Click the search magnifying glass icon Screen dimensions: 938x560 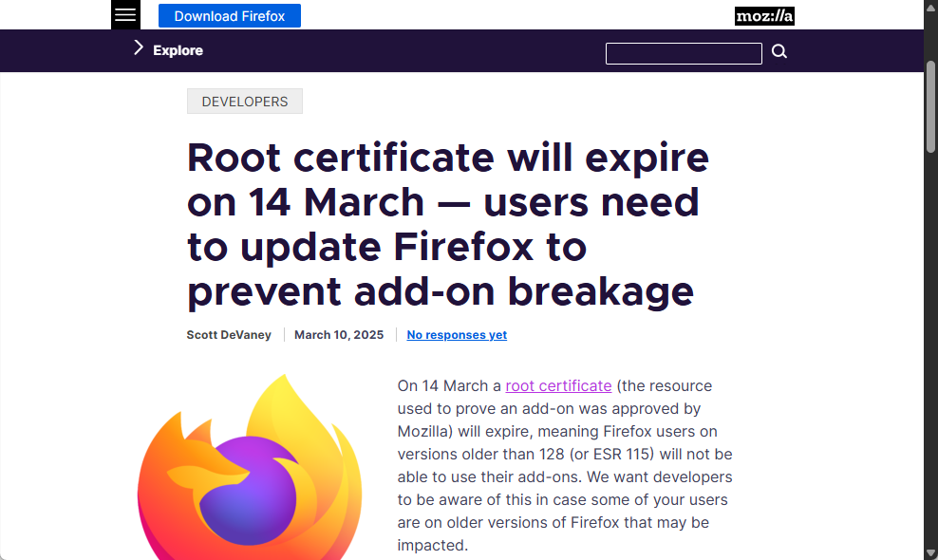point(779,51)
